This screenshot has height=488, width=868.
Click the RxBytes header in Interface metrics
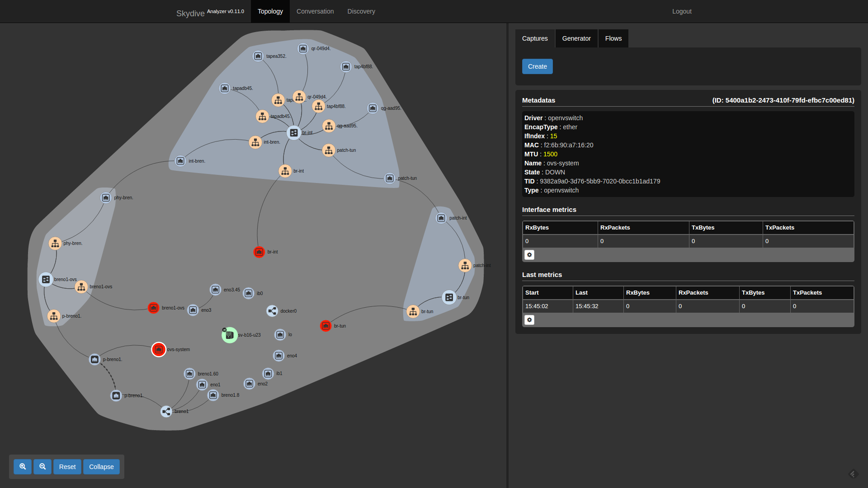click(560, 228)
